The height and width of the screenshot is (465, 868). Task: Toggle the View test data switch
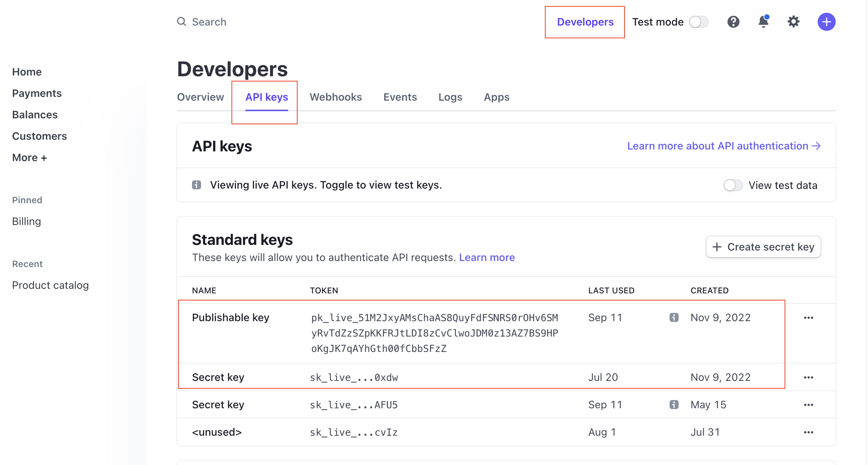pos(733,185)
